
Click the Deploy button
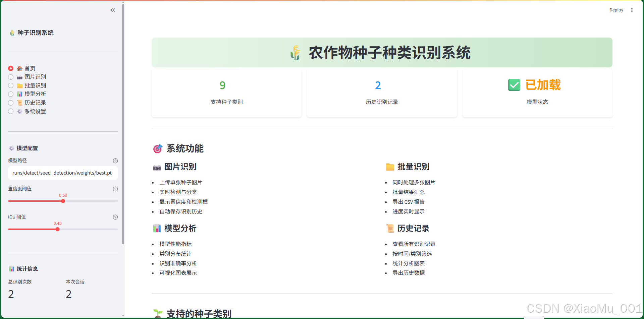coord(616,10)
